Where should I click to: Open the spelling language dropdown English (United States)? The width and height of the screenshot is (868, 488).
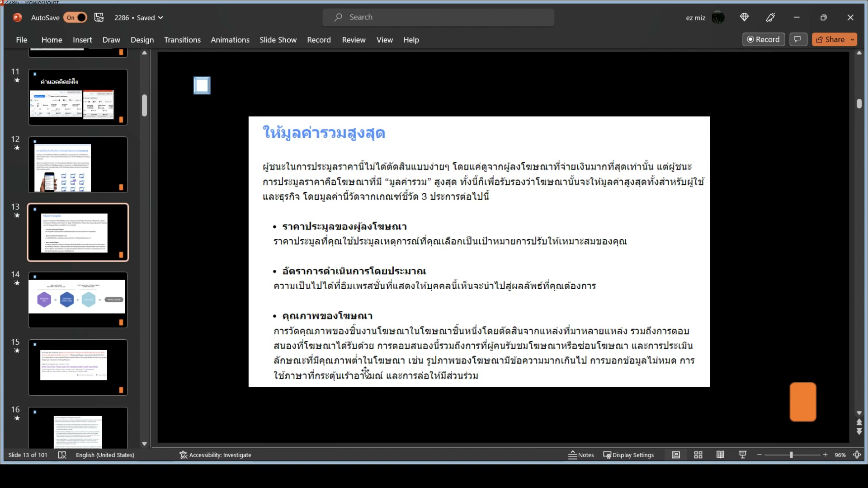[x=105, y=455]
